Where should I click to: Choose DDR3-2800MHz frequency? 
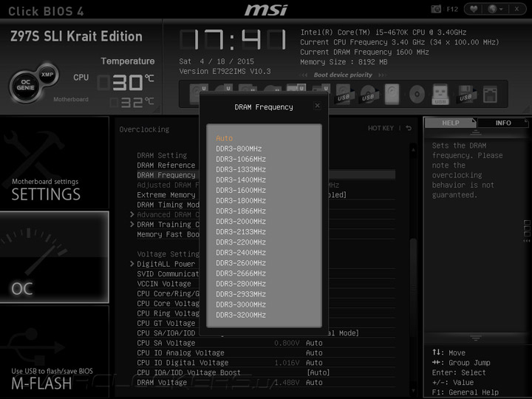(x=241, y=284)
